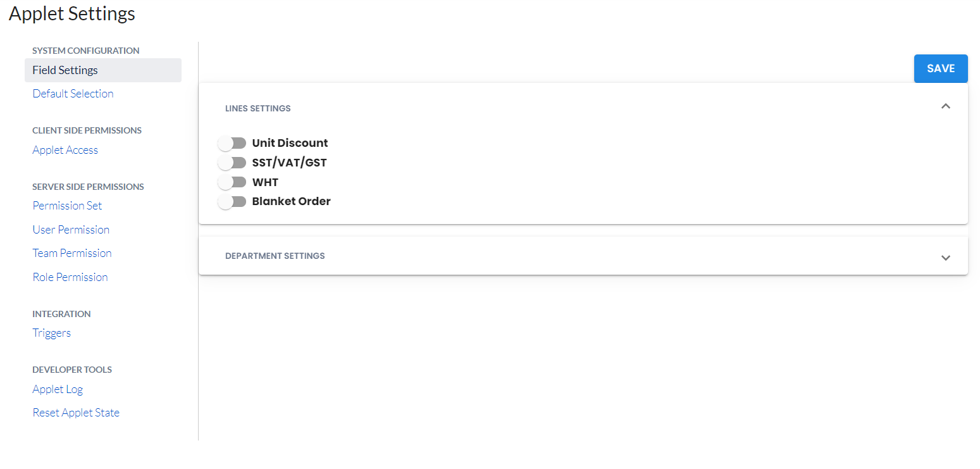Enable the Blanket Order toggle
Screen dimensions: 980x469
[x=232, y=202]
